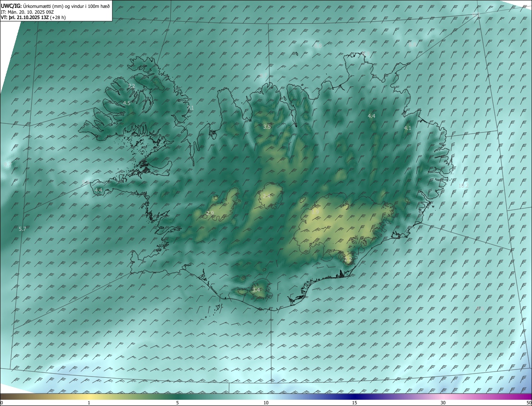Select the 4.1 value near the east coast
Image resolution: width=532 pixels, height=406 pixels.
point(408,128)
